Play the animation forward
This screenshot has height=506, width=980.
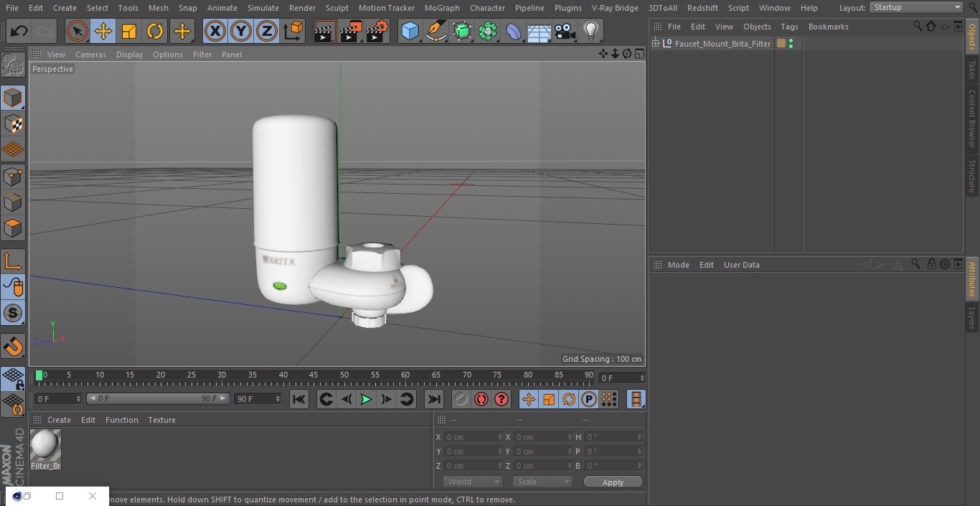pos(366,399)
